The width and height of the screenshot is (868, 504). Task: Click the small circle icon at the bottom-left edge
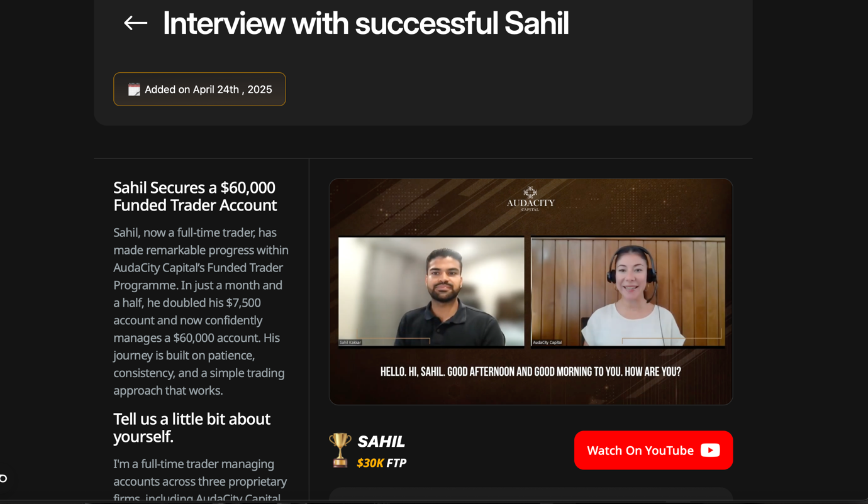pyautogui.click(x=3, y=478)
